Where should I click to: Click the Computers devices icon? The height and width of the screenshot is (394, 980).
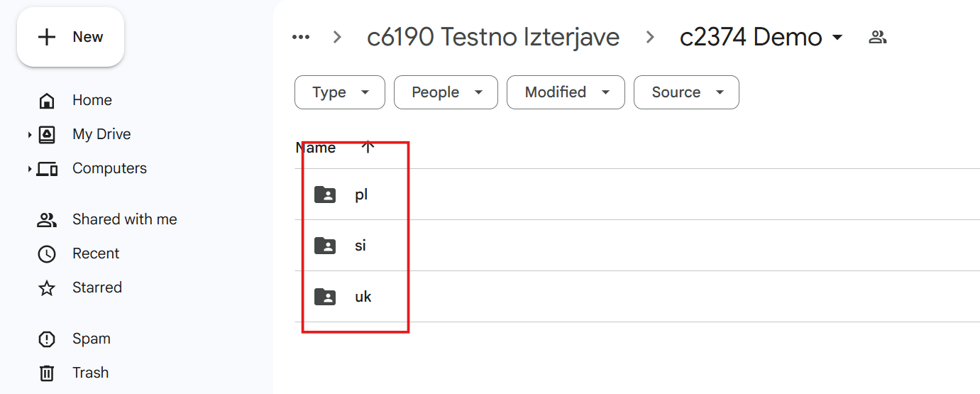coord(47,168)
